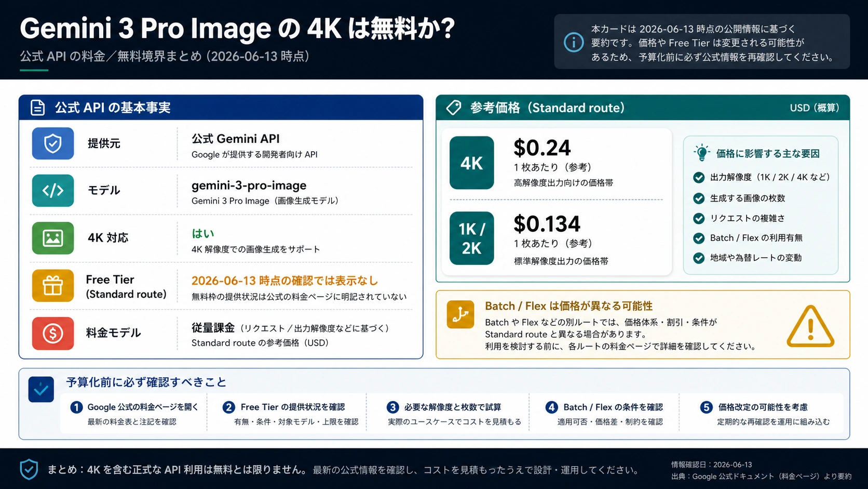Click the 4K resolution badge
This screenshot has height=489, width=868.
point(471,163)
